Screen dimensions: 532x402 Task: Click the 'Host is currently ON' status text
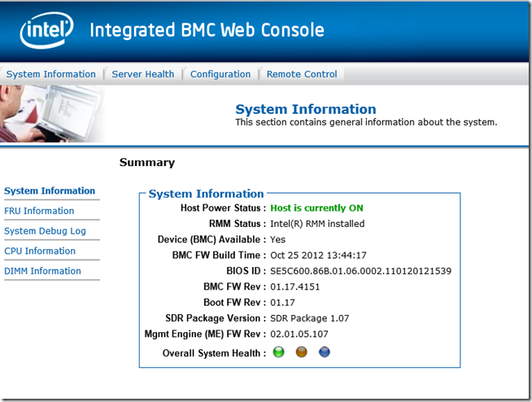tap(316, 208)
